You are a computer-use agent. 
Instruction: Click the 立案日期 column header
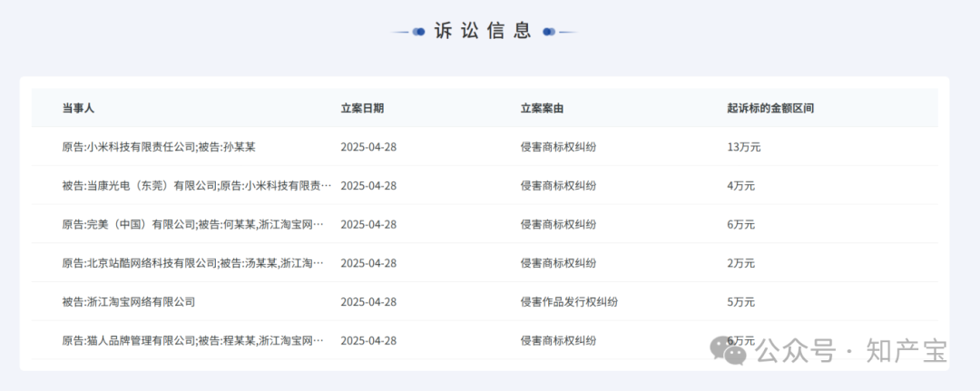tap(362, 108)
